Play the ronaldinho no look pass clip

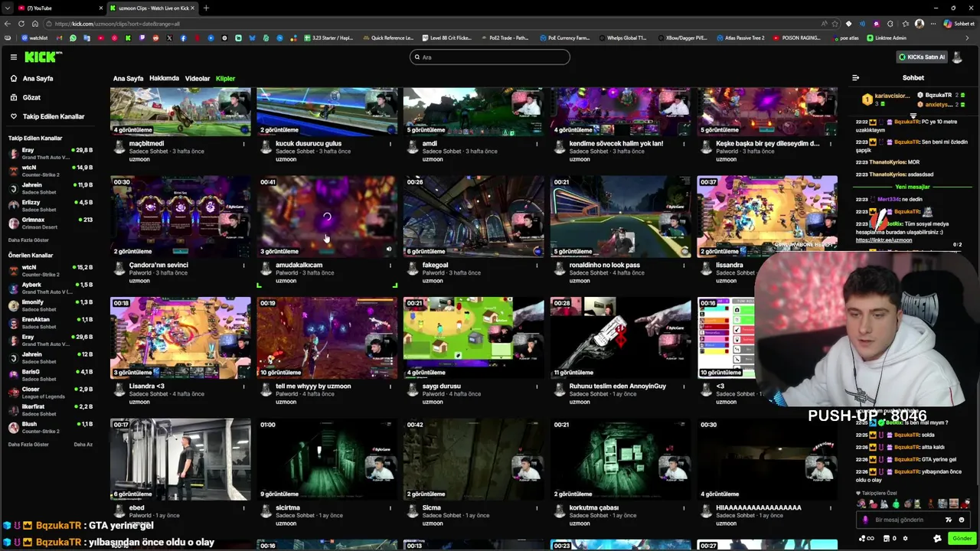(x=620, y=217)
